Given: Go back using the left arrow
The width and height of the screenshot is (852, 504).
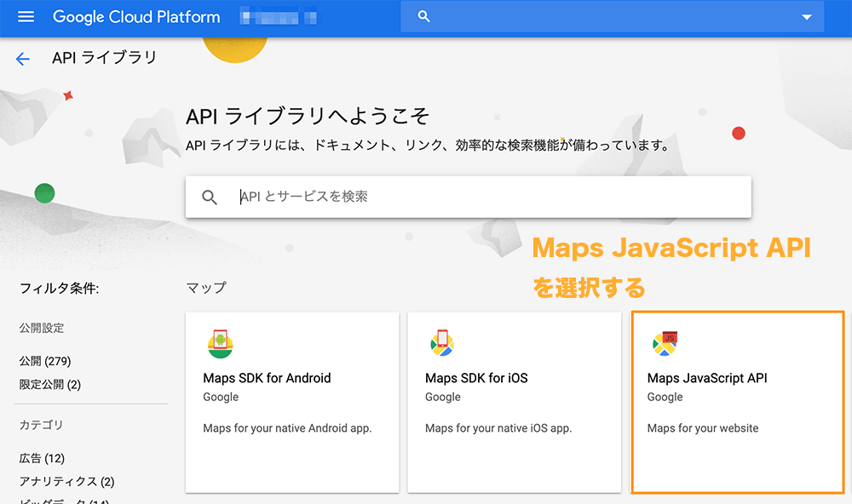Looking at the screenshot, I should 23,59.
